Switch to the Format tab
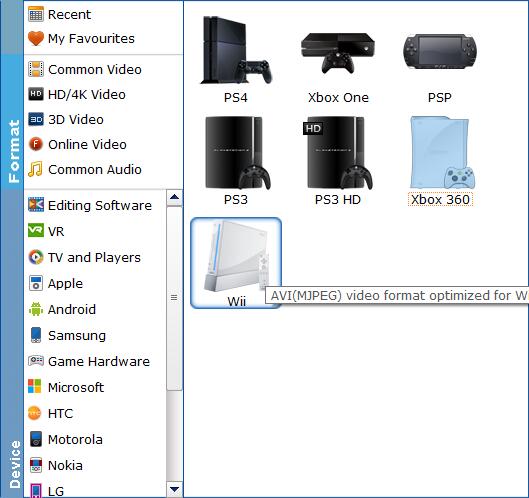The width and height of the screenshot is (529, 498). pos(13,151)
